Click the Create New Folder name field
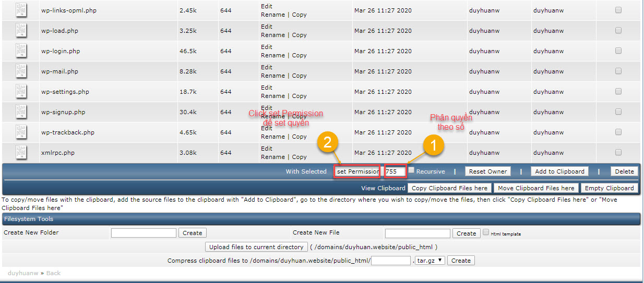 click(x=144, y=233)
